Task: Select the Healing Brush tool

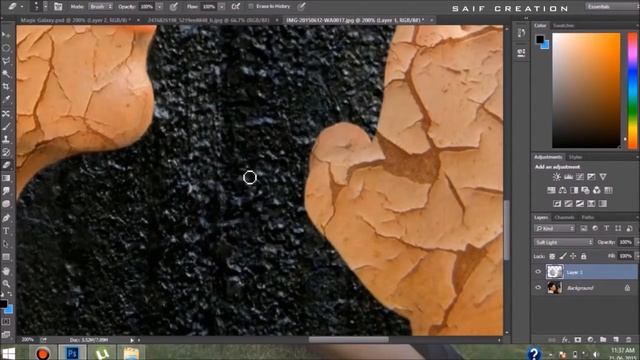Action: click(6, 113)
